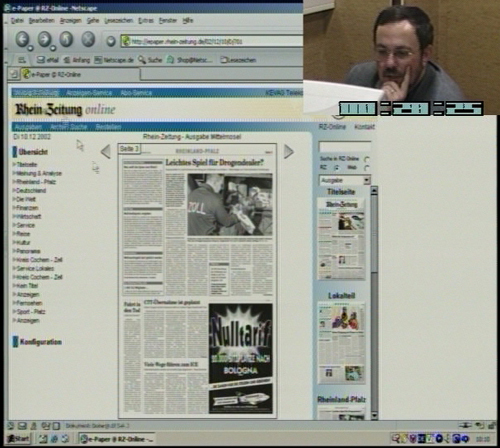The height and width of the screenshot is (448, 500).
Task: Click the Stop loading X button
Action: [88, 39]
